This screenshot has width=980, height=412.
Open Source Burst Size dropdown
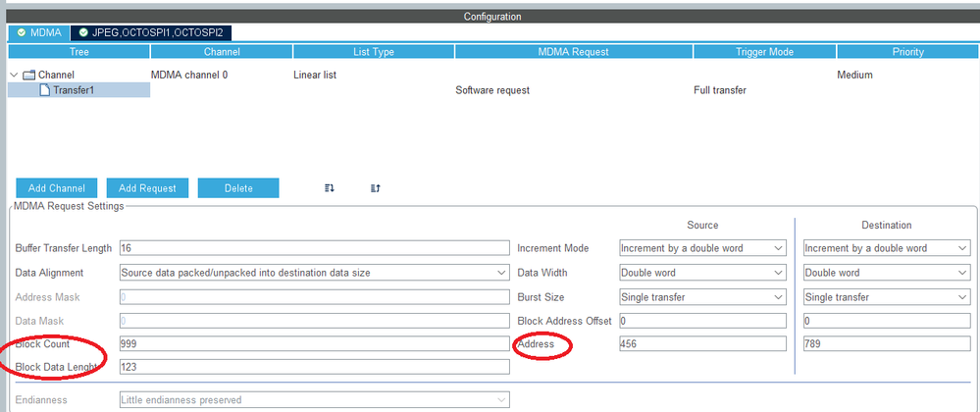pos(702,297)
